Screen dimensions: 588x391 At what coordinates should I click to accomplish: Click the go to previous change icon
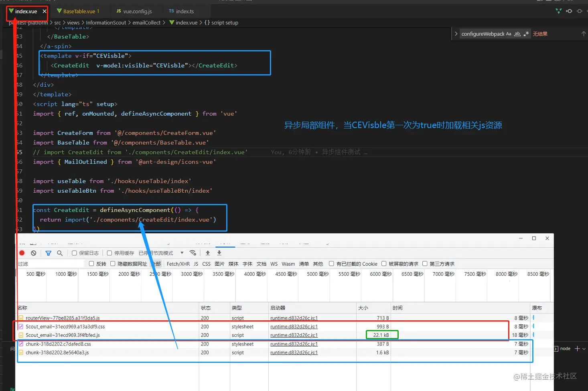click(x=569, y=11)
